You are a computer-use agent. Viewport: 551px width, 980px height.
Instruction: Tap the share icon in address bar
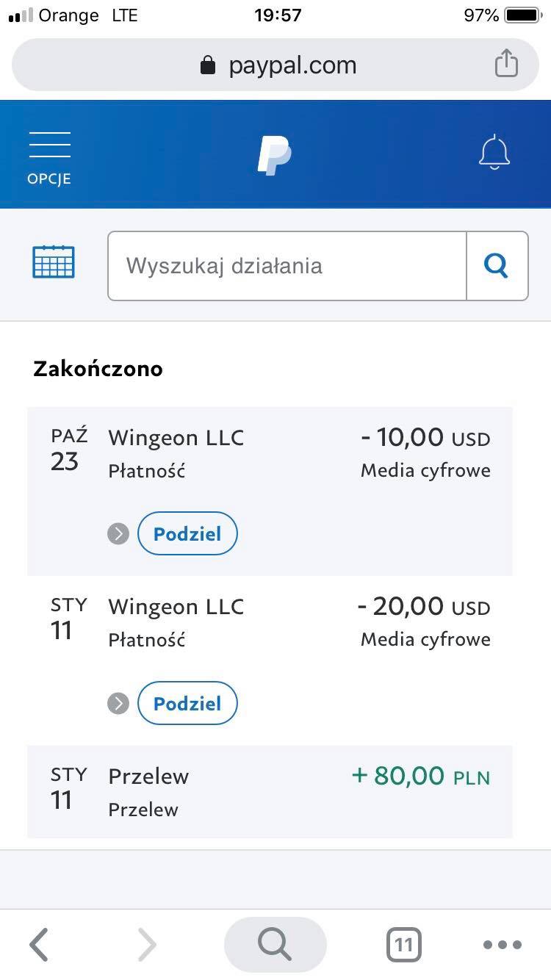coord(506,63)
